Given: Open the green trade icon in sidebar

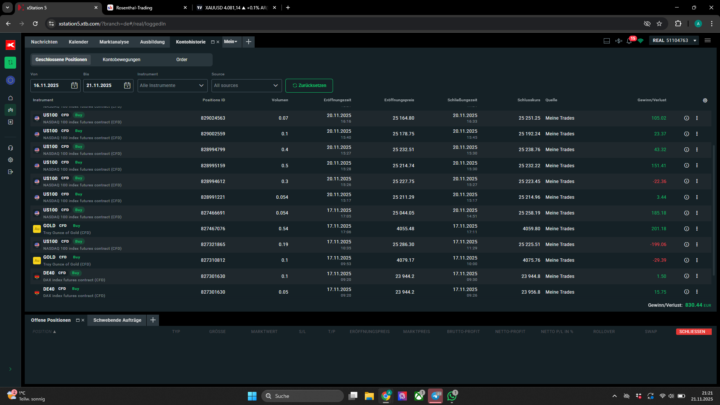Looking at the screenshot, I should coord(10,62).
